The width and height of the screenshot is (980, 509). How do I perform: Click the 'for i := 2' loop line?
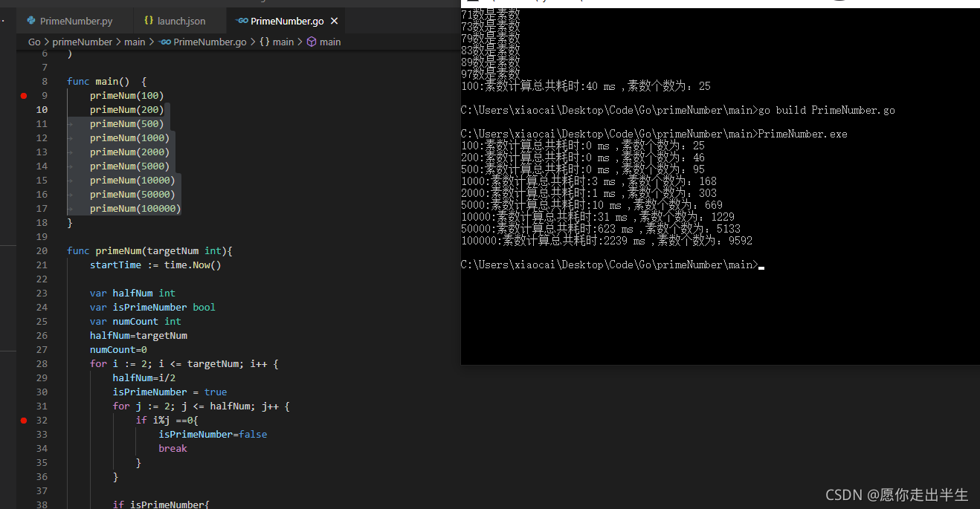tap(184, 363)
